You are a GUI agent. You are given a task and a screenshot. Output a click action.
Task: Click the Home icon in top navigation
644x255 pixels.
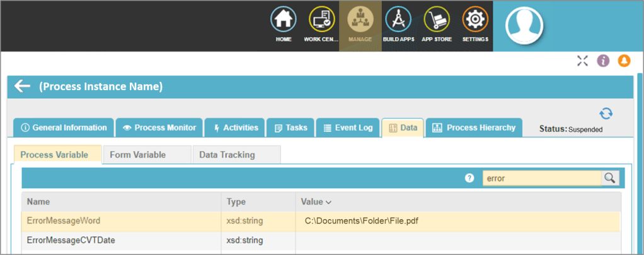coord(284,20)
